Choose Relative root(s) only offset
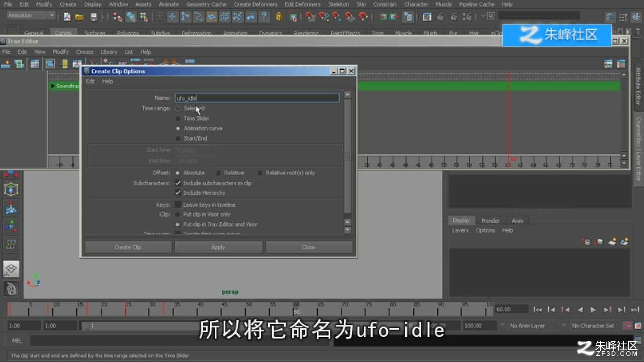The image size is (644, 362). (260, 173)
